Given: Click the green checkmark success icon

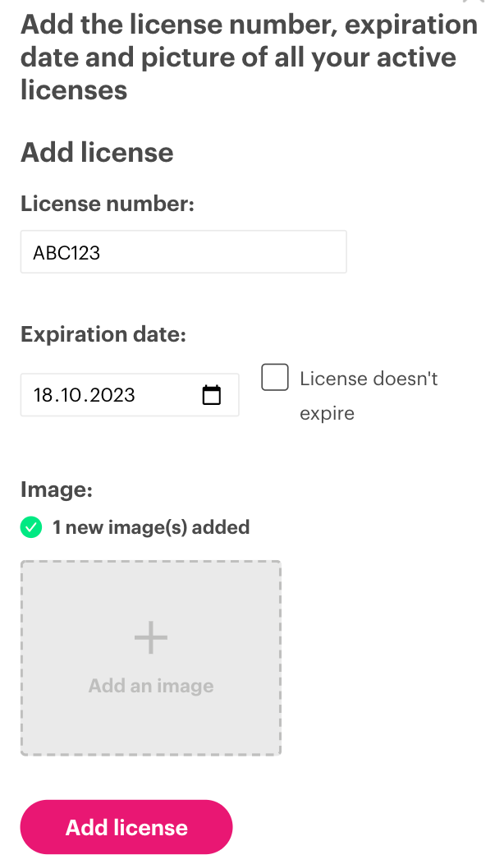Looking at the screenshot, I should [31, 527].
